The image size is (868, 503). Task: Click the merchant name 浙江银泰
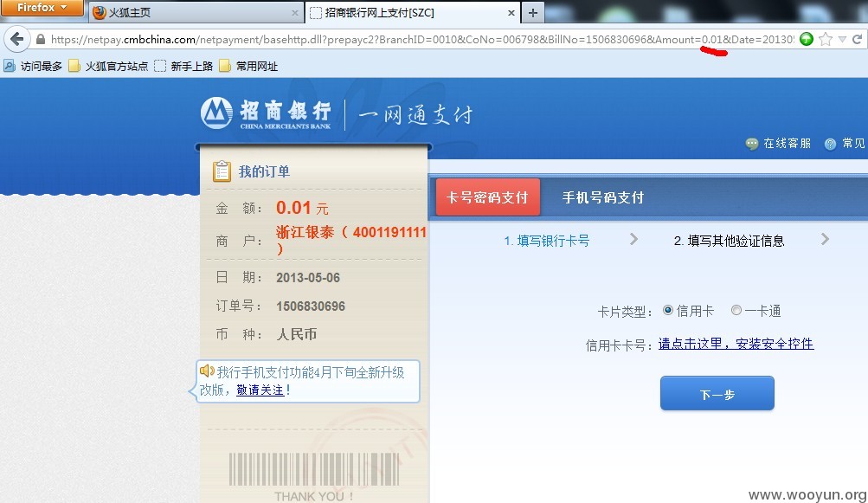[x=305, y=232]
